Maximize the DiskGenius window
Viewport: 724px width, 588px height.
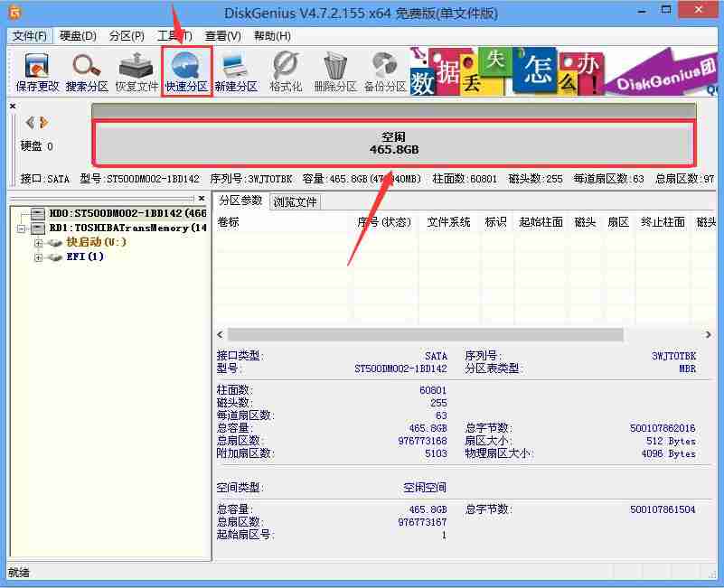[x=666, y=10]
